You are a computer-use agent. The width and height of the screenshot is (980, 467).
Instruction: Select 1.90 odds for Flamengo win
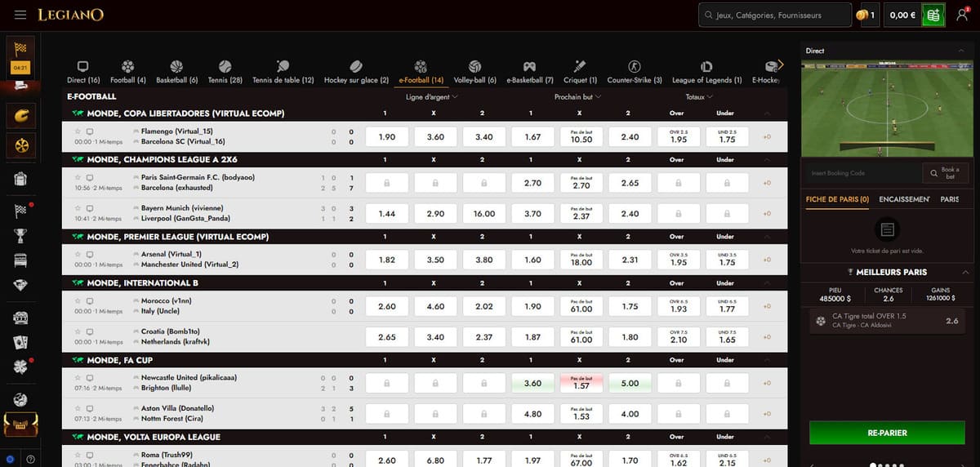coord(387,137)
